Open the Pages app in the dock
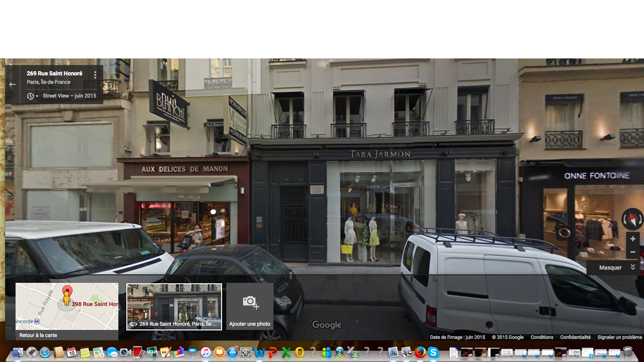The height and width of the screenshot is (362, 644). (165, 352)
